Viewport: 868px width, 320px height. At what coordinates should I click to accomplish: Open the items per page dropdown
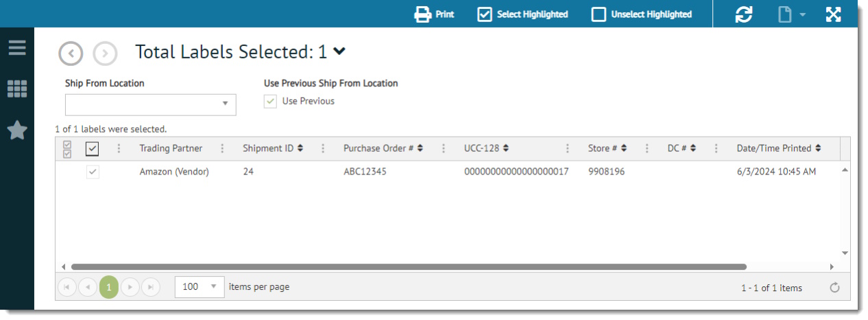(x=213, y=287)
